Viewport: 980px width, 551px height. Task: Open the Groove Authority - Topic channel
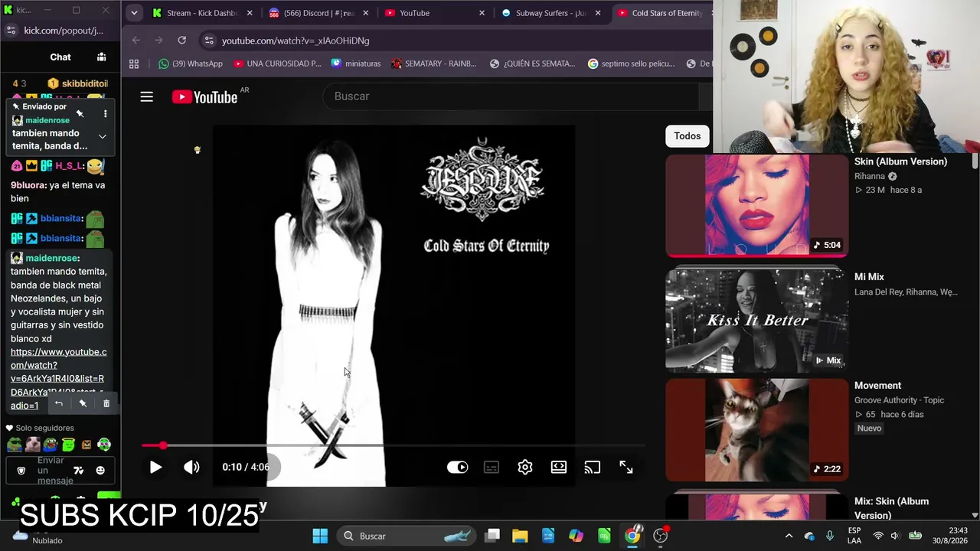[899, 400]
